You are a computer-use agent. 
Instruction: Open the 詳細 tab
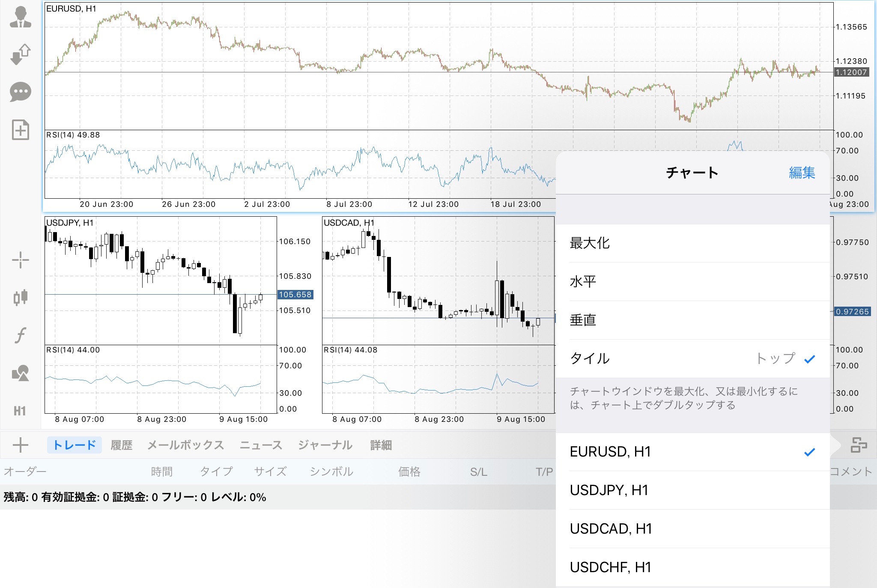point(381,445)
